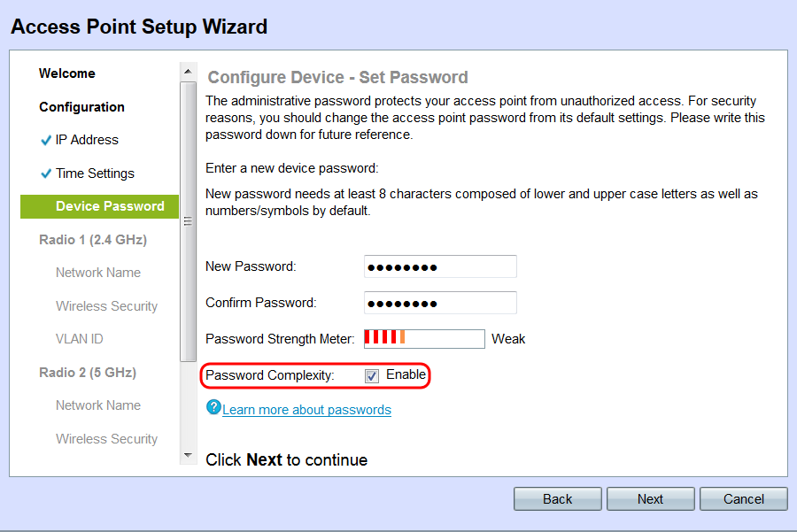Go to the IP Address step
The width and height of the screenshot is (797, 532).
[87, 140]
